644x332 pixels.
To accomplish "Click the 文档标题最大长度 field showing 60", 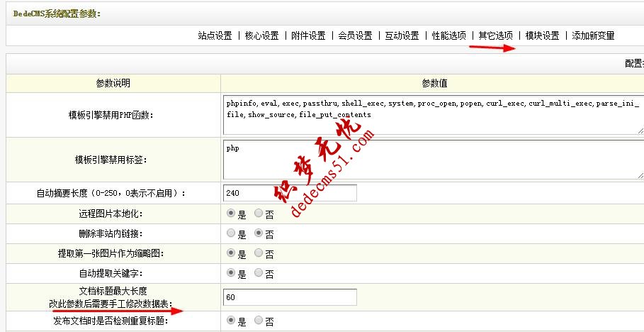I will coord(290,297).
